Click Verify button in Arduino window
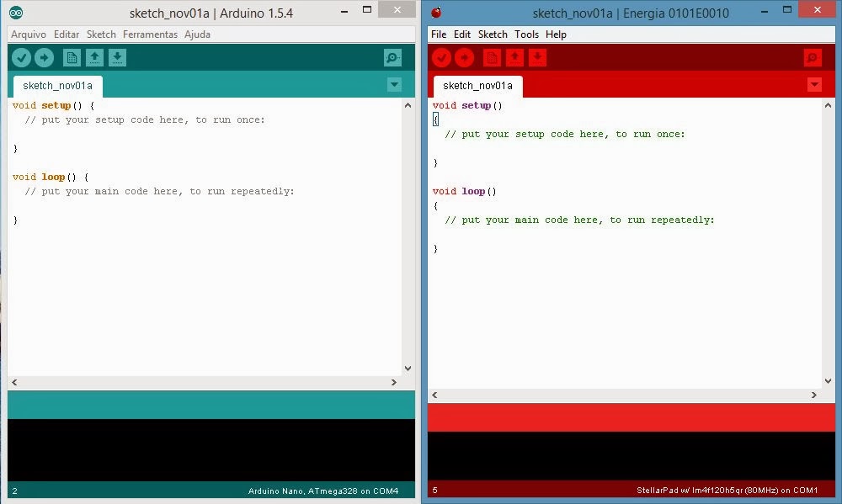The height and width of the screenshot is (504, 842). coord(22,57)
